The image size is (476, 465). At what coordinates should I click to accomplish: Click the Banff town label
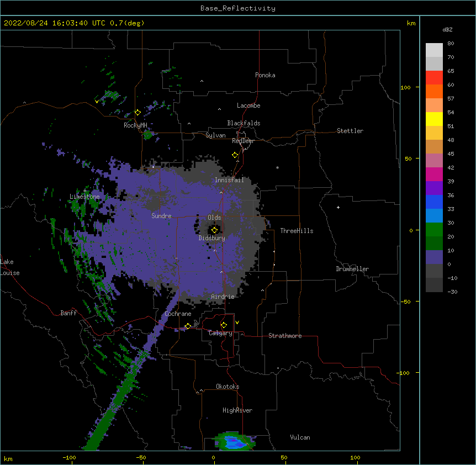click(x=68, y=313)
